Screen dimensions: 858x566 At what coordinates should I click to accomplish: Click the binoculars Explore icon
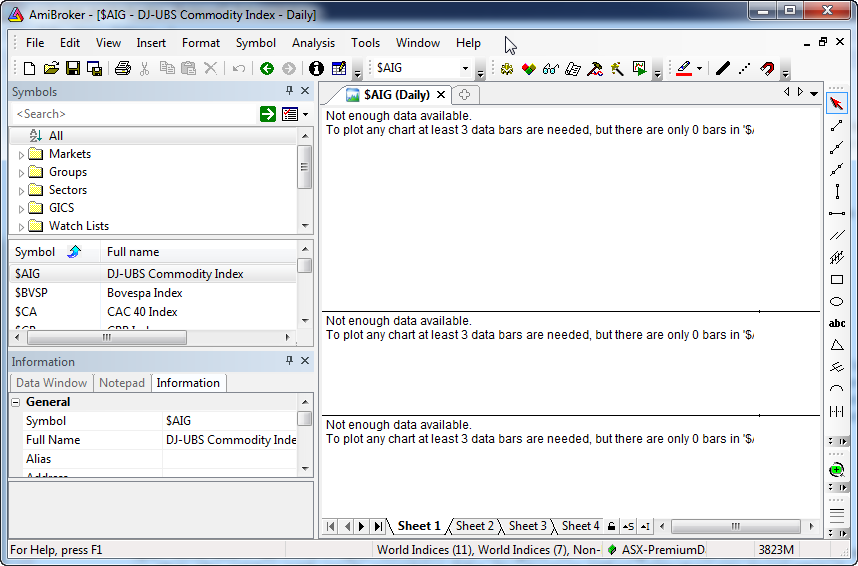pos(550,69)
